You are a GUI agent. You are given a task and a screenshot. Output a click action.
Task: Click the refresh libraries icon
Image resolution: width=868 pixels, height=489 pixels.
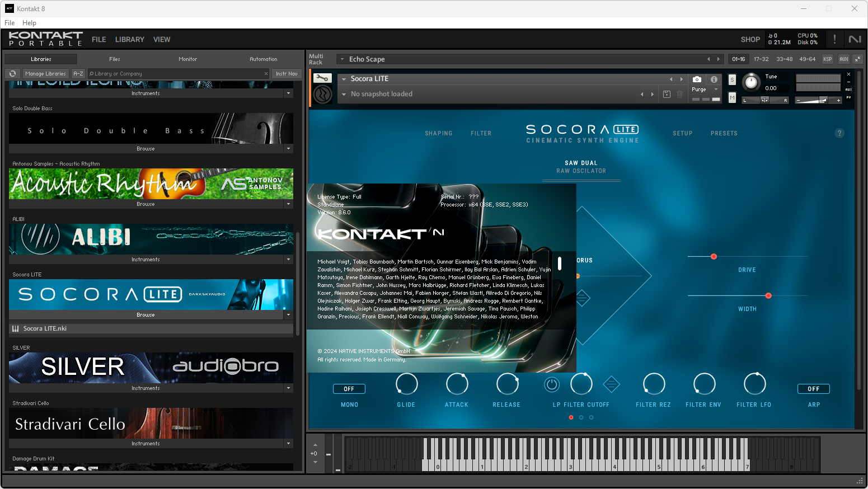coord(12,74)
